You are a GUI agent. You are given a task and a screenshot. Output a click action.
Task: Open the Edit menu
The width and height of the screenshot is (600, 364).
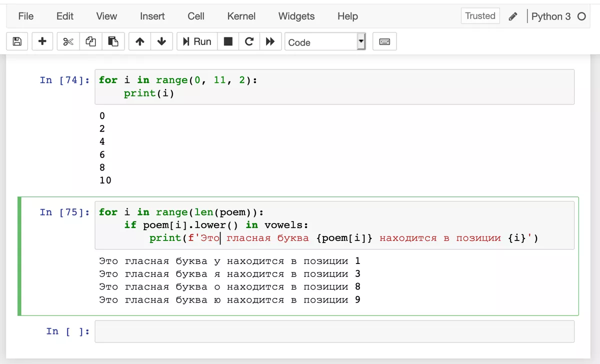(x=65, y=16)
